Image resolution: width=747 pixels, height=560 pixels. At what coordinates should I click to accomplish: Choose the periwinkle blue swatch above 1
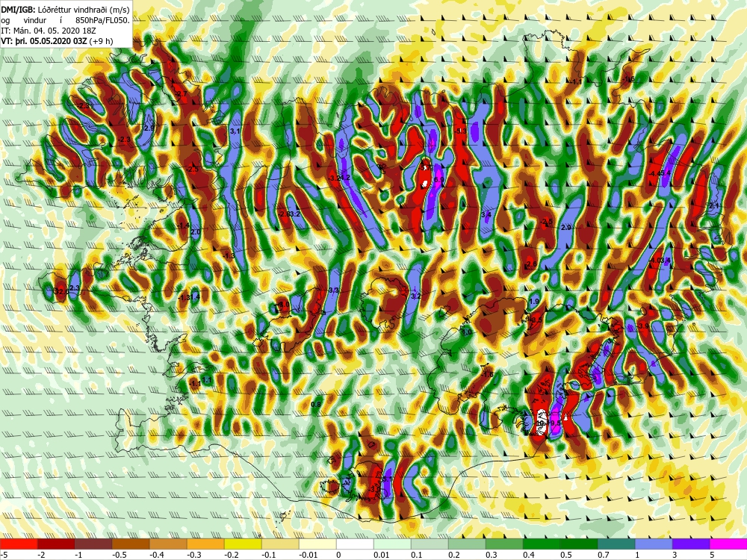(x=654, y=544)
